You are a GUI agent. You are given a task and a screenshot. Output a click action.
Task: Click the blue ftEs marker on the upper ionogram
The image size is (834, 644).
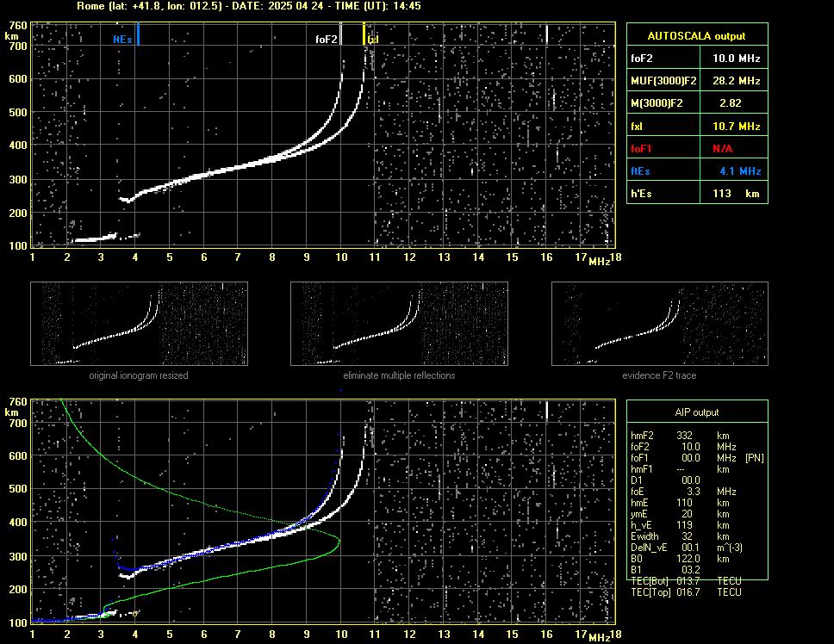point(138,34)
